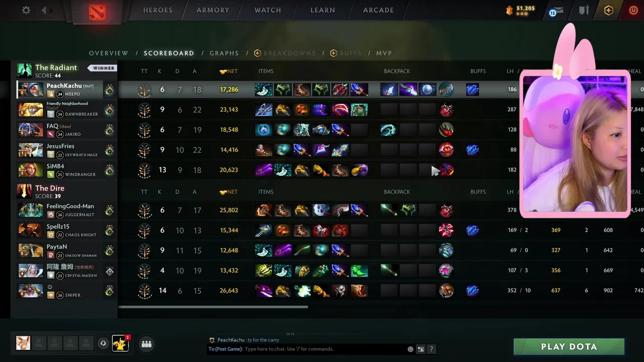Expand the chat channel switch button
Viewport: 644px width, 362px height.
421,349
